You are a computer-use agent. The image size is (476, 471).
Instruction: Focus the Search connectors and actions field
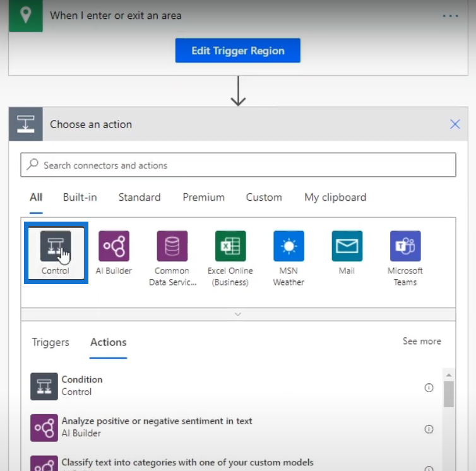[x=238, y=165]
